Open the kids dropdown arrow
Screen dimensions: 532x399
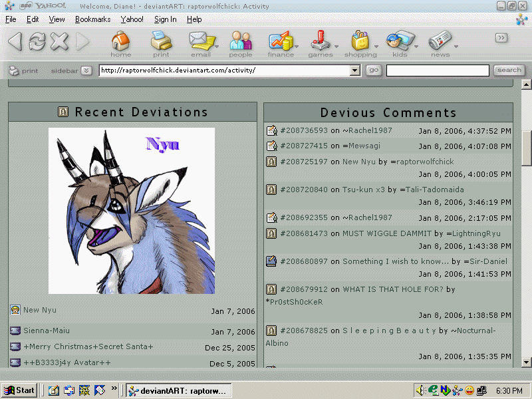click(416, 47)
